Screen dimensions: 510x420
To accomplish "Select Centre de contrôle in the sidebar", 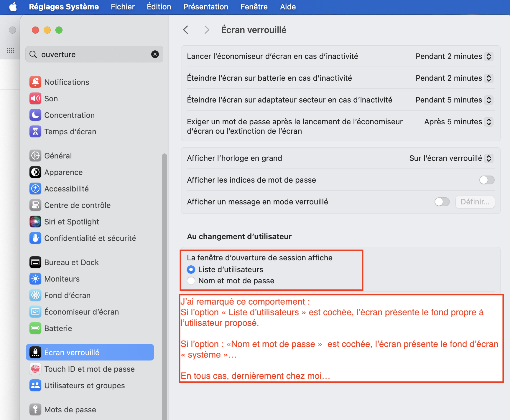I will coord(90,205).
